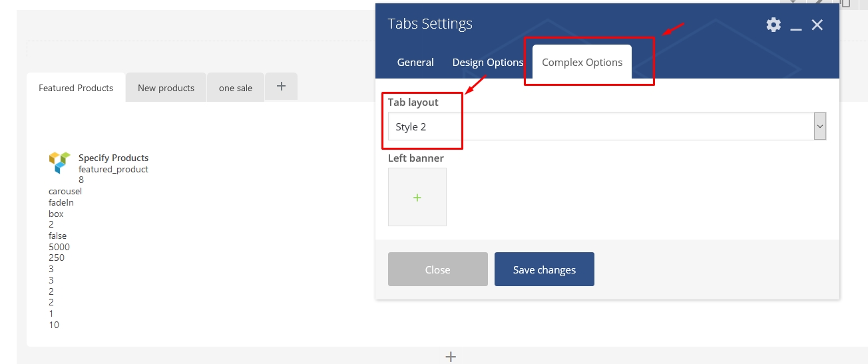This screenshot has width=868, height=364.
Task: Minimize the Tabs Settings panel
Action: coord(795,26)
